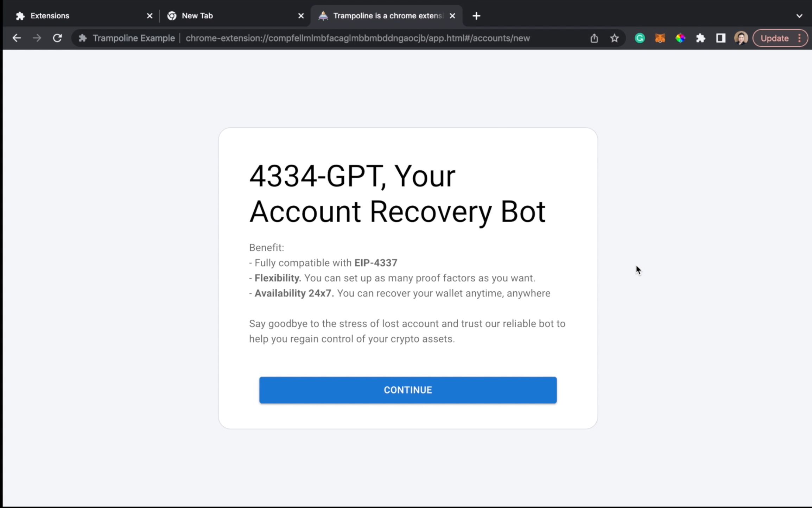Click the forward navigation arrow
This screenshot has height=508, width=812.
click(x=36, y=38)
